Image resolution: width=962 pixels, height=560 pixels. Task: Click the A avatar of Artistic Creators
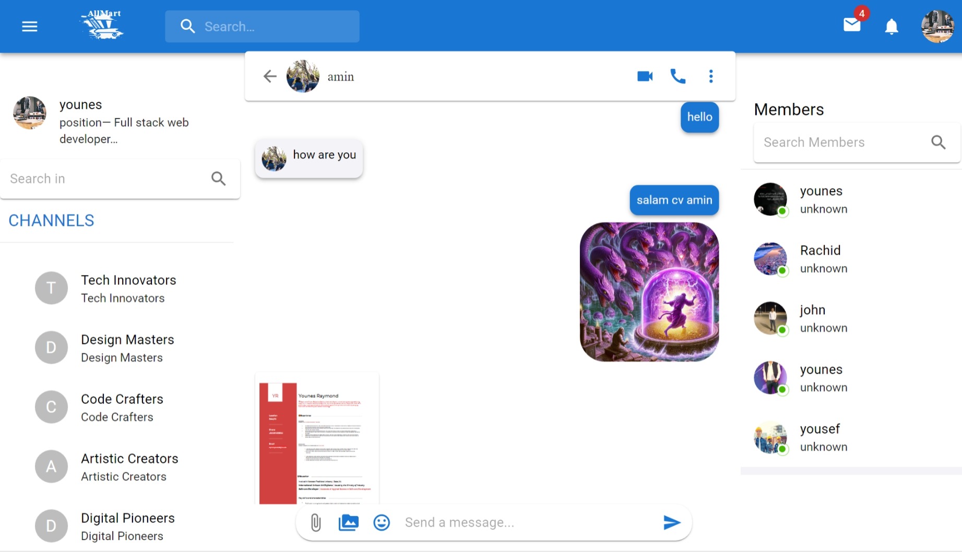[51, 467]
